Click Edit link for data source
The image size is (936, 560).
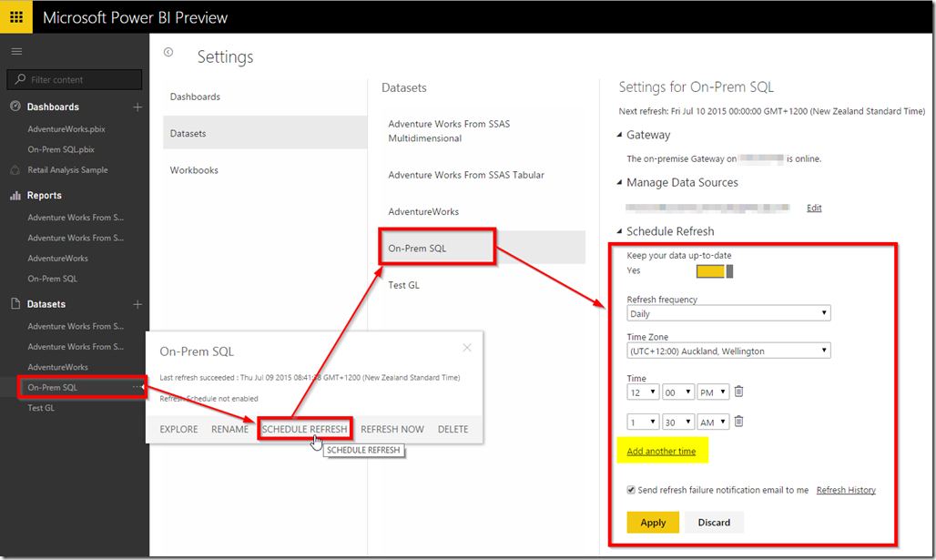pos(814,208)
